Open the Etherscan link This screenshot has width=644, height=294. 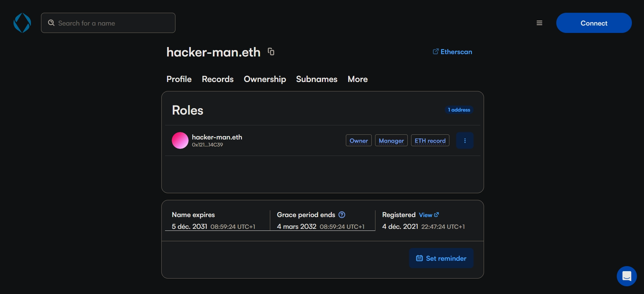(x=452, y=52)
